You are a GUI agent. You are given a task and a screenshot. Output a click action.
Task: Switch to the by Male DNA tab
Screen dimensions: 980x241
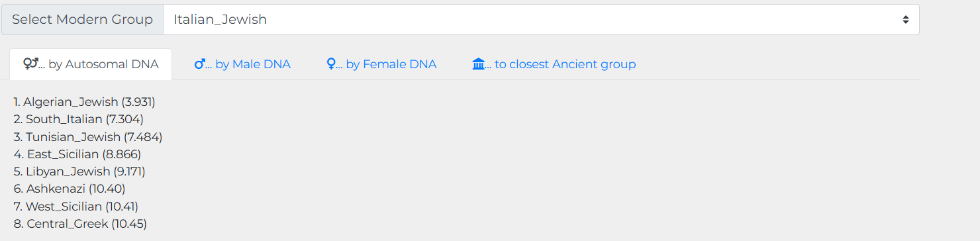click(242, 64)
